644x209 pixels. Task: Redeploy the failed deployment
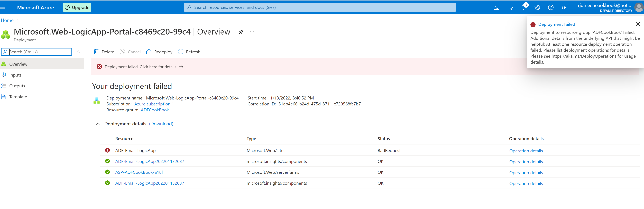(x=159, y=52)
